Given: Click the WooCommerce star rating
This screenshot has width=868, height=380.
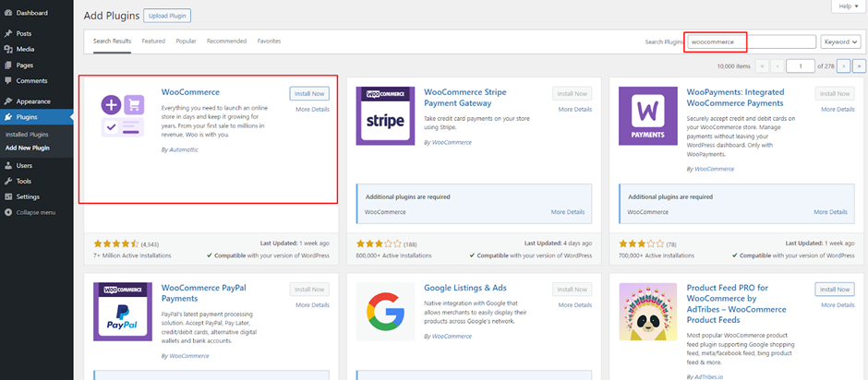Looking at the screenshot, I should (x=116, y=243).
